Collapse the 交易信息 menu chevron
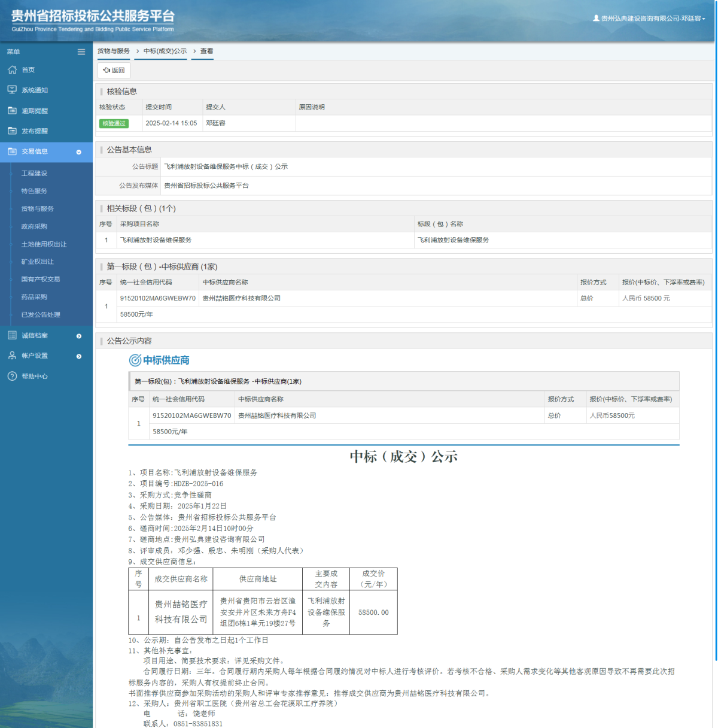This screenshot has height=728, width=718. [x=79, y=152]
